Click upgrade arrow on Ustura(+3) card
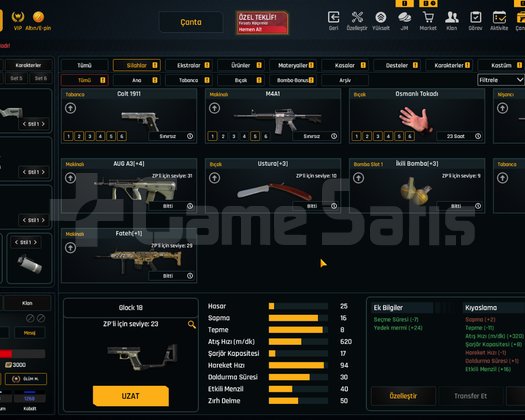The image size is (525, 420). point(215,178)
